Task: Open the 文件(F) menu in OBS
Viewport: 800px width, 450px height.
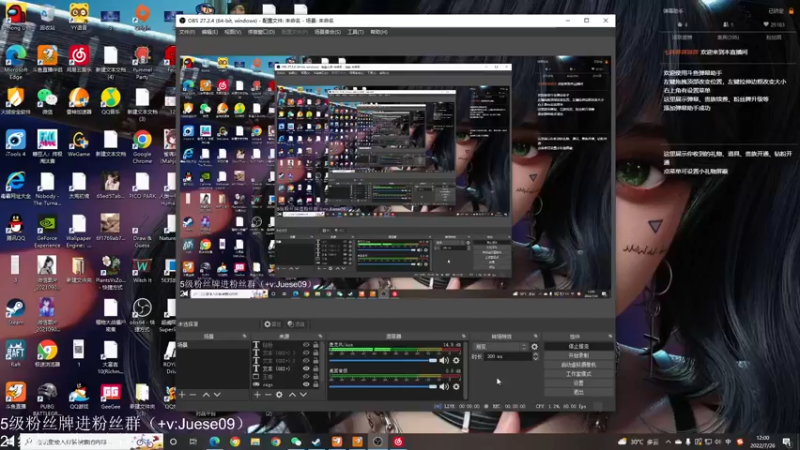Action: [187, 32]
